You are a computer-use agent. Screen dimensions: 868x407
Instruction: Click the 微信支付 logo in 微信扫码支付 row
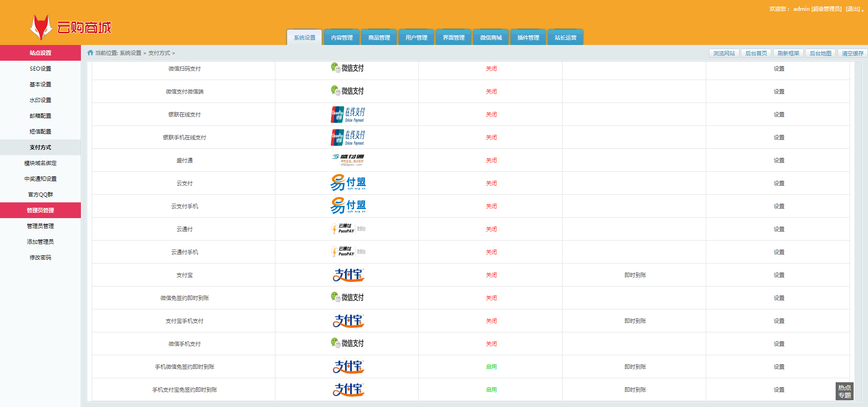click(347, 68)
